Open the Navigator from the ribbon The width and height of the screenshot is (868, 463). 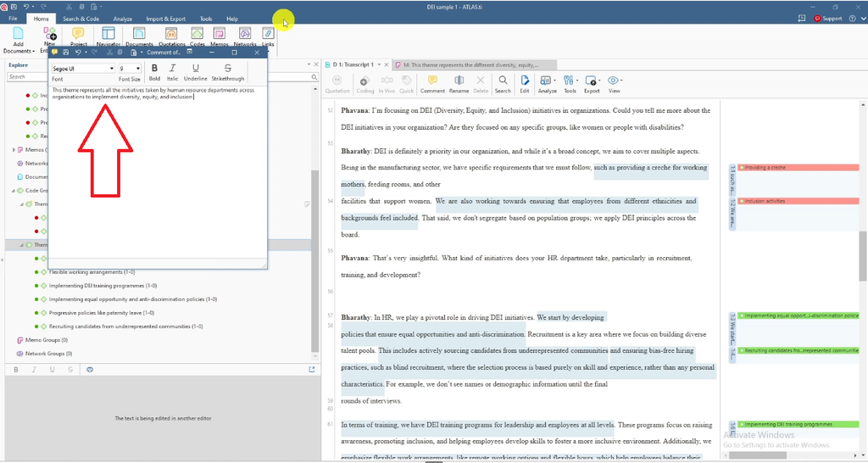point(108,37)
